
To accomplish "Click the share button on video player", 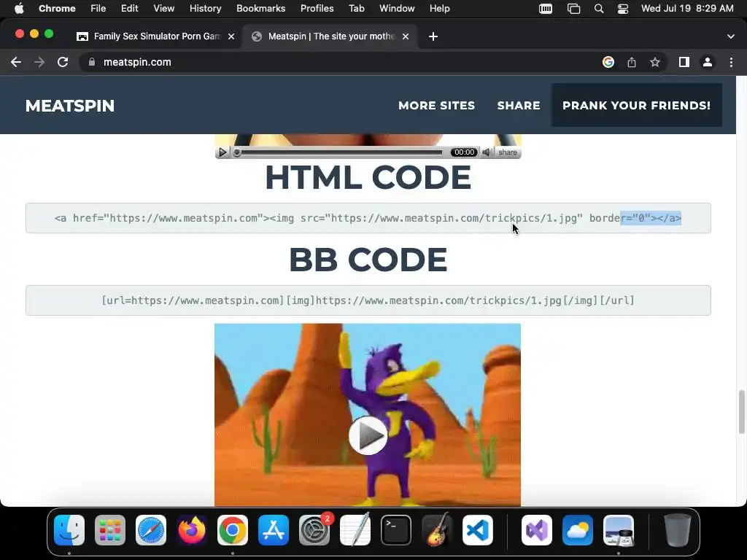I will pos(508,152).
